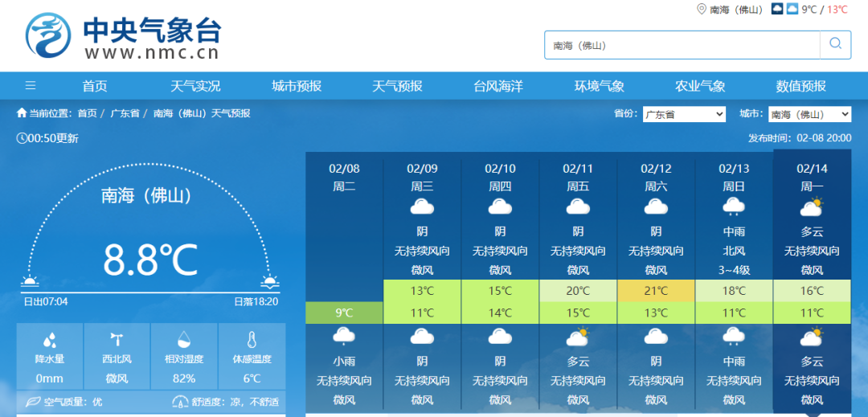The image size is (868, 417).
Task: Click the 西北风 wind vane icon
Action: click(x=117, y=340)
